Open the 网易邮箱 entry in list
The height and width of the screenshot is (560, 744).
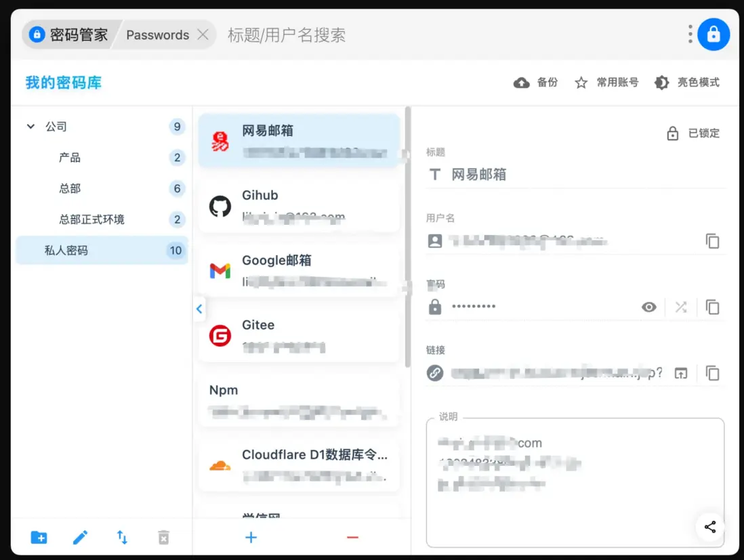click(299, 140)
